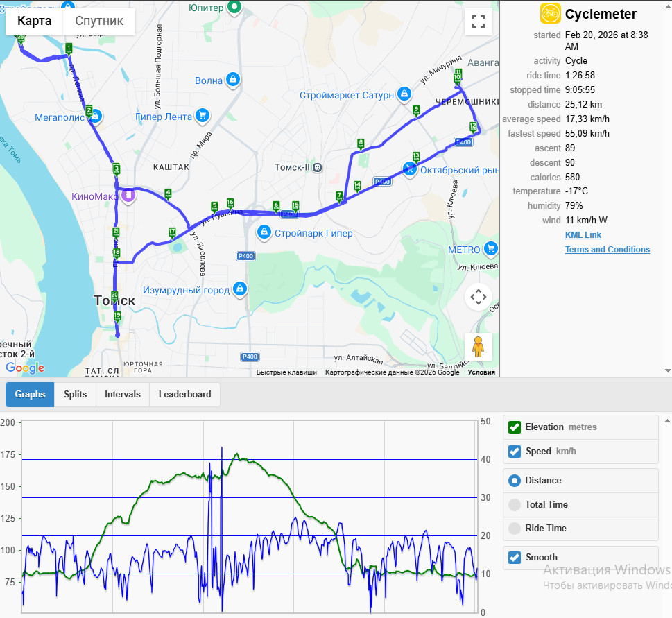
Task: Select the Total Time radio button
Action: 515,504
